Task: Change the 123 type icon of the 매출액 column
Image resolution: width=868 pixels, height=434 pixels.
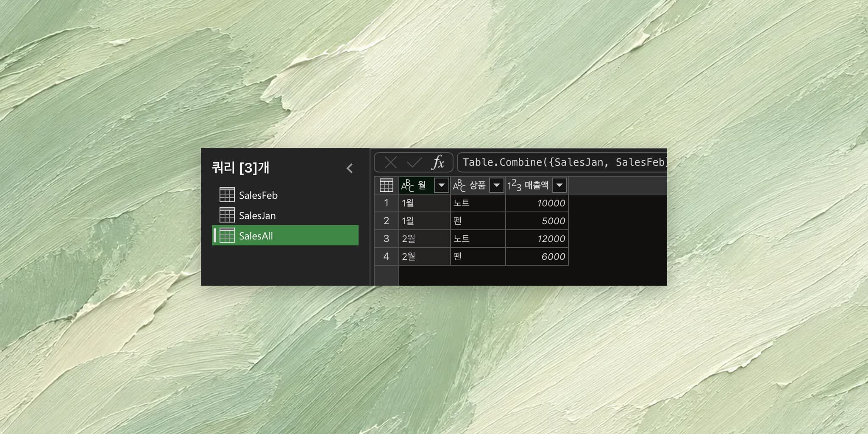Action: pyautogui.click(x=514, y=185)
